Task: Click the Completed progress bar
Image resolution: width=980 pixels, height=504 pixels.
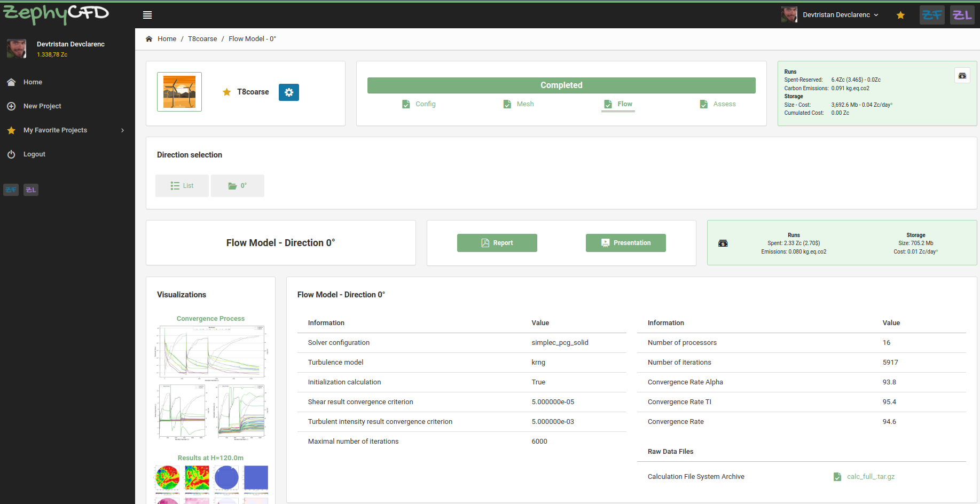Action: (561, 85)
